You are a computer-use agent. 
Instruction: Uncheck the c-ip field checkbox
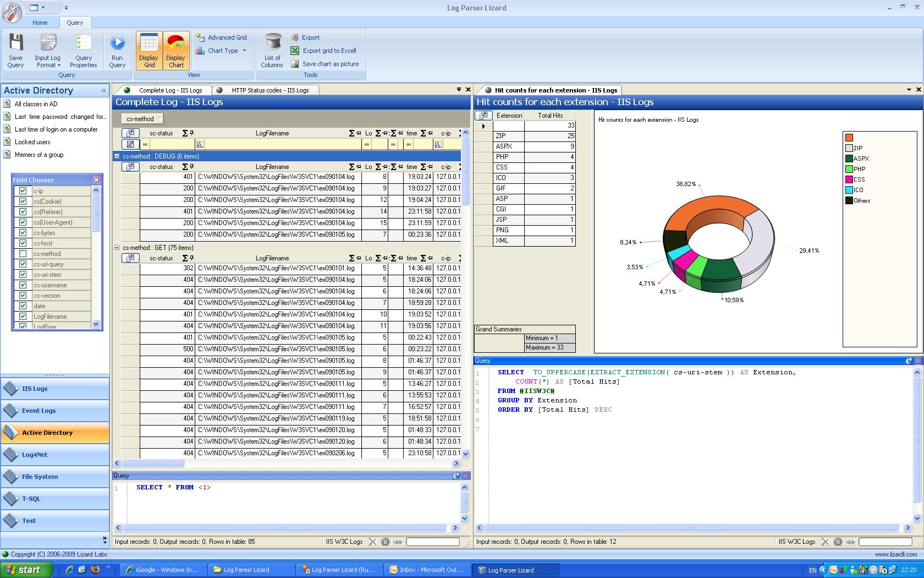coord(23,191)
